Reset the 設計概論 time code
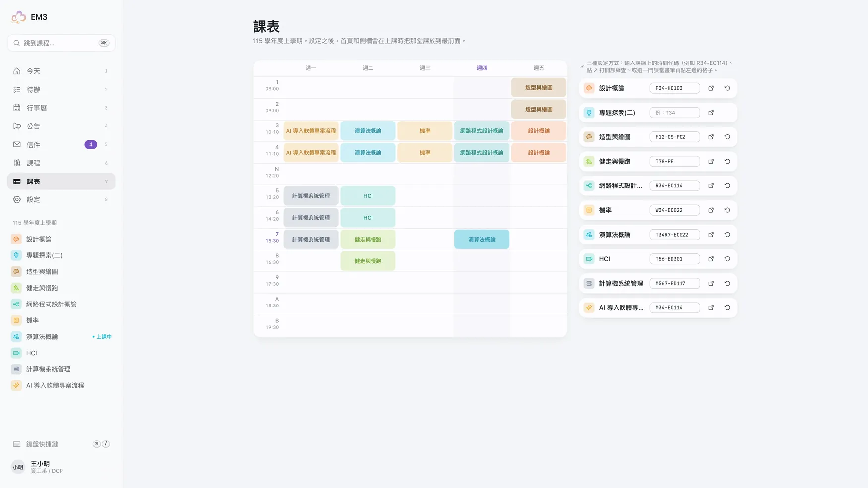 [x=727, y=88]
